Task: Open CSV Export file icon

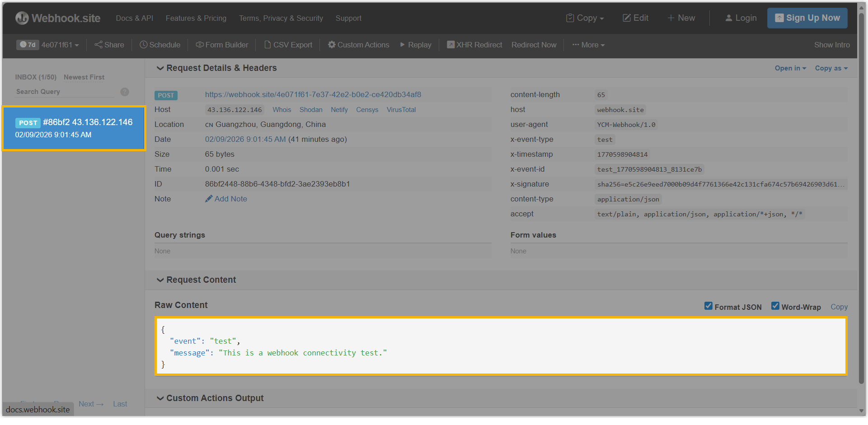Action: (x=267, y=45)
